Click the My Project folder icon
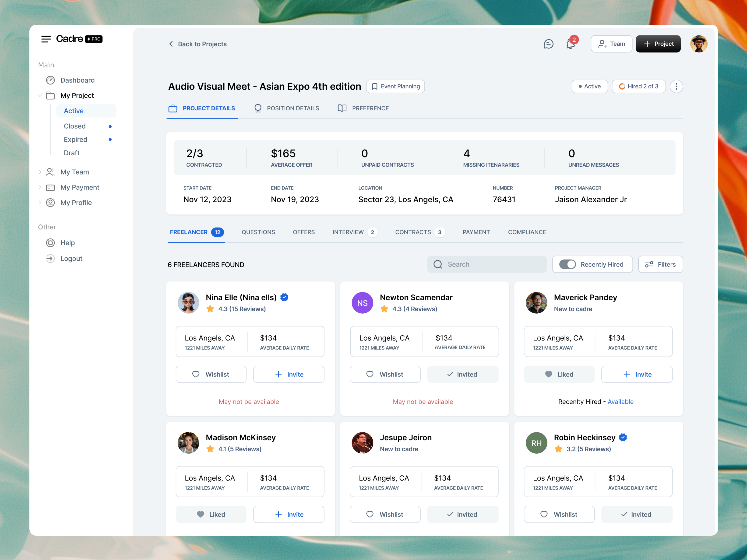747x560 pixels. 50,95
